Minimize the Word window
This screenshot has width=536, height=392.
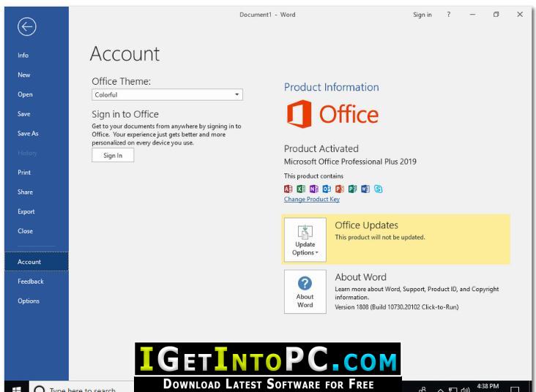pos(472,15)
